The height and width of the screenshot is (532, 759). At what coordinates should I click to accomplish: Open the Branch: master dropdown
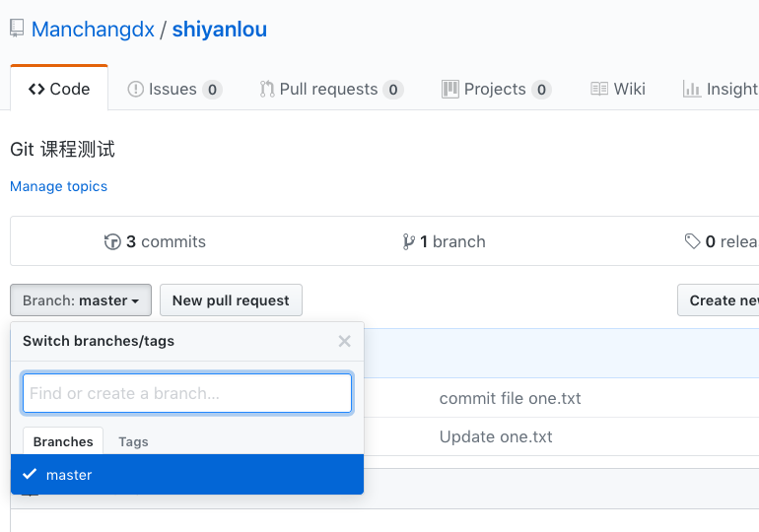point(81,300)
